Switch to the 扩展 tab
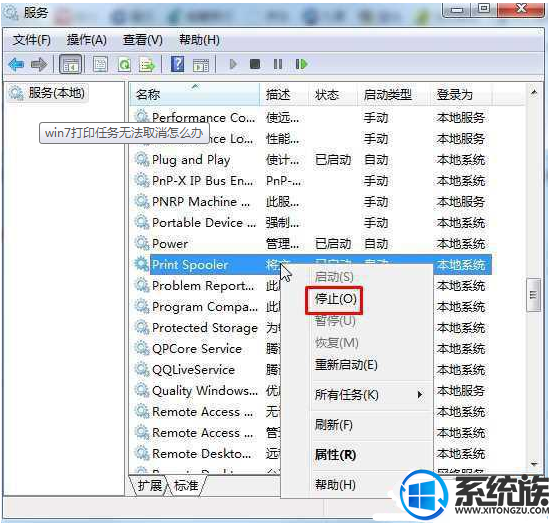 click(x=150, y=486)
